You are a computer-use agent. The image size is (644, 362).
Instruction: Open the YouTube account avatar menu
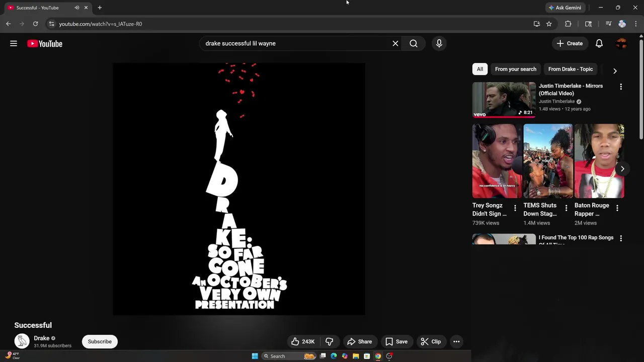click(x=622, y=43)
